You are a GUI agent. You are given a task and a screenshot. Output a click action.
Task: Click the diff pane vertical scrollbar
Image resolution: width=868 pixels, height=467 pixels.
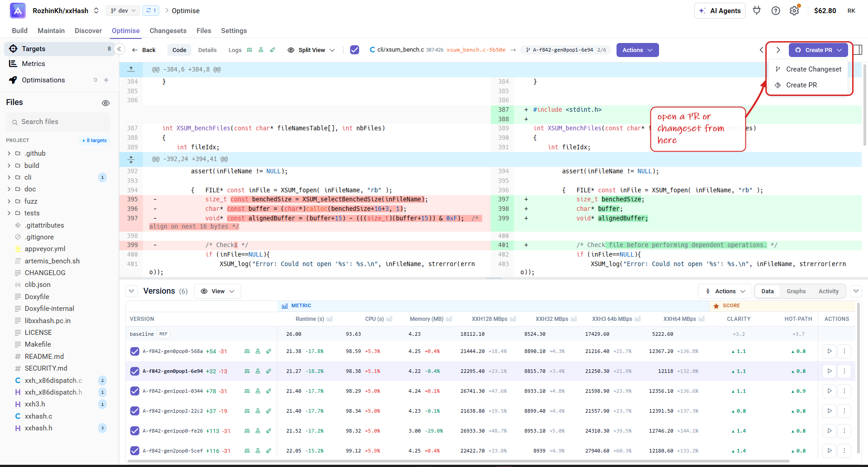click(x=864, y=105)
